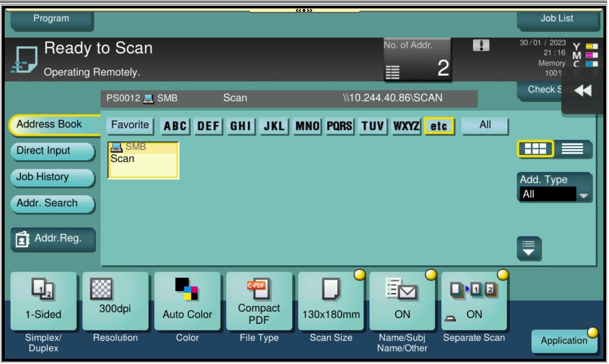Open the Compact PDF File Type setting

click(259, 301)
